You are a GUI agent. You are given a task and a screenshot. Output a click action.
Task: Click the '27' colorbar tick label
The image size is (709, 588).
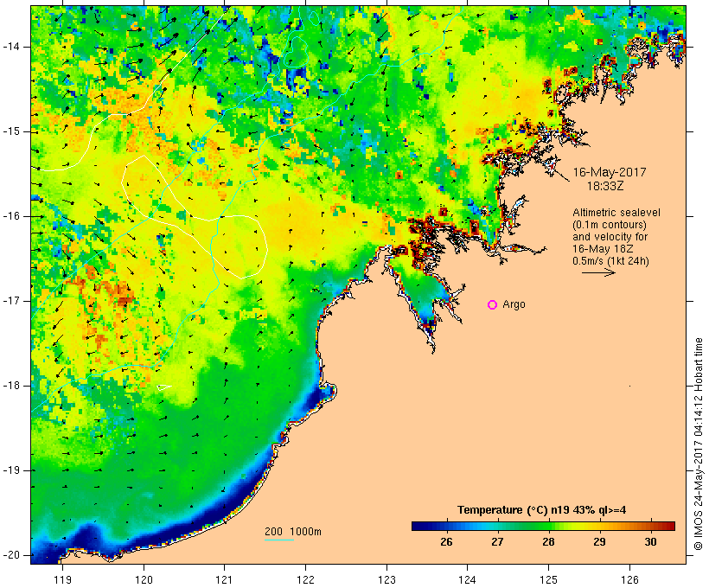coord(497,542)
